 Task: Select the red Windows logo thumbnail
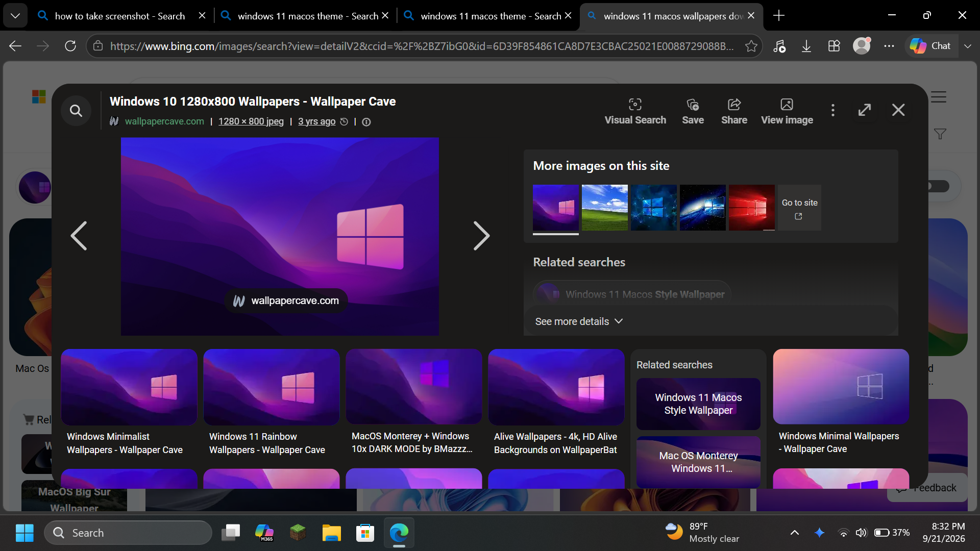(751, 208)
